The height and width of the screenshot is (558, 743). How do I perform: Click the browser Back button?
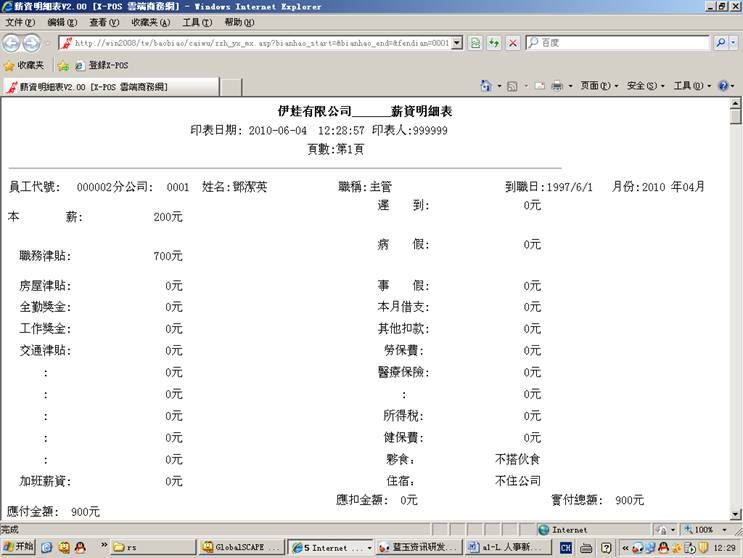[x=12, y=43]
